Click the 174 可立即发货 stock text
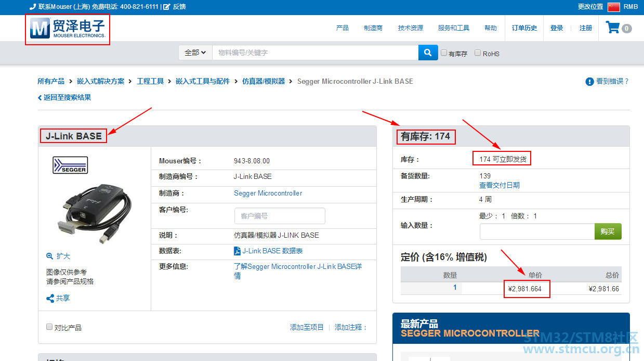644x361 pixels. 503,159
